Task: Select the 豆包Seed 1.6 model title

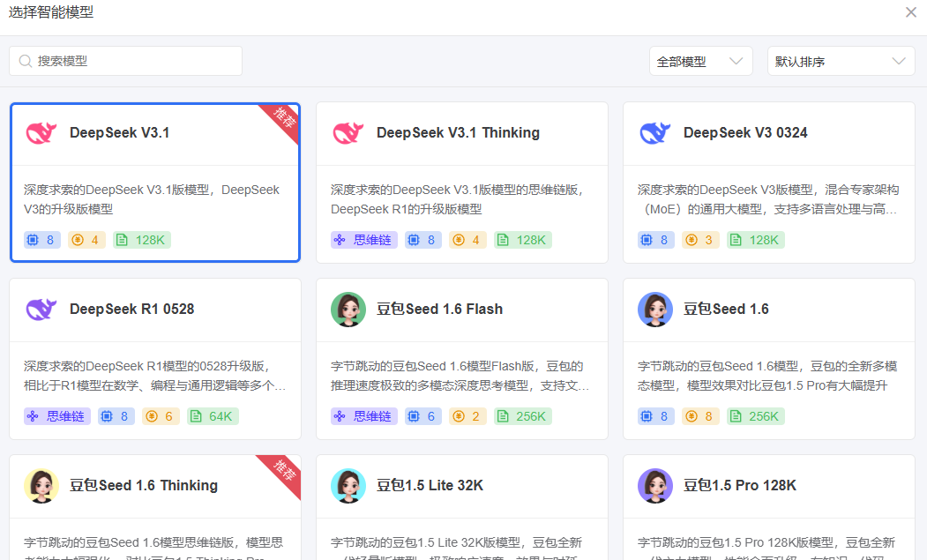Action: point(726,309)
